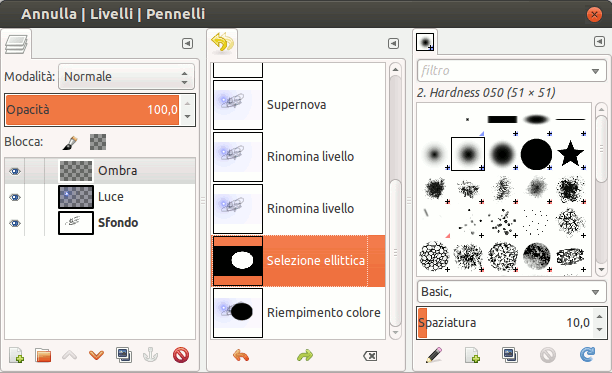
Task: Select the first Rinomina livello entry
Action: [298, 157]
